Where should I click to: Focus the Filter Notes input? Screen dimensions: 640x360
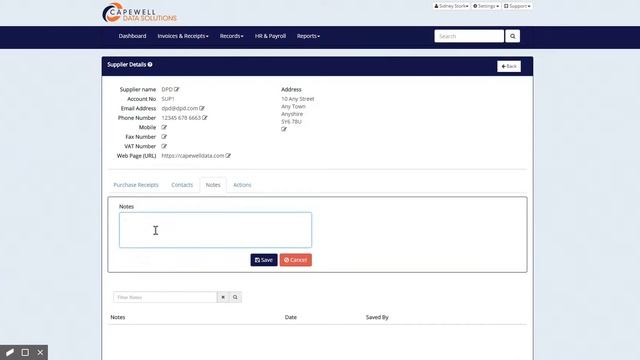point(165,297)
